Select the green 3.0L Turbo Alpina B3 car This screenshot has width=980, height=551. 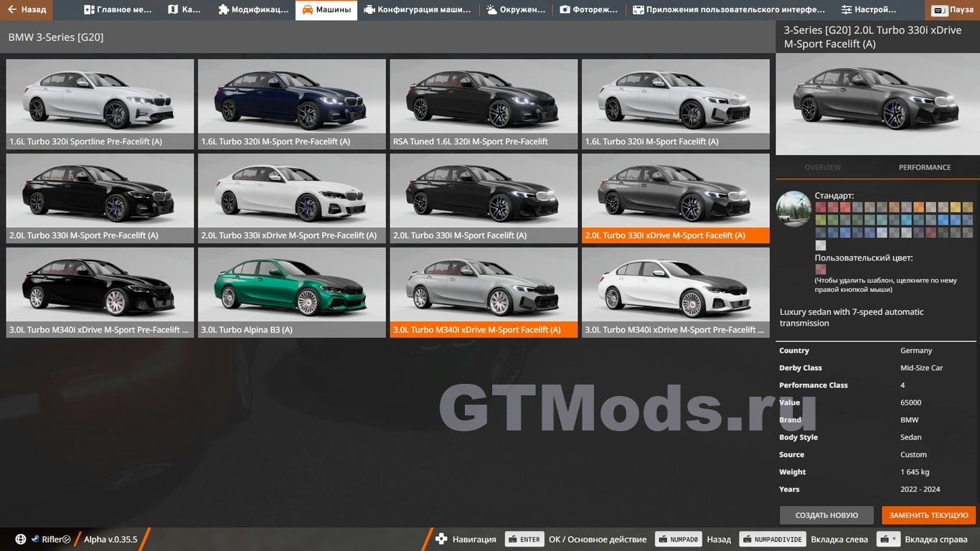point(292,293)
